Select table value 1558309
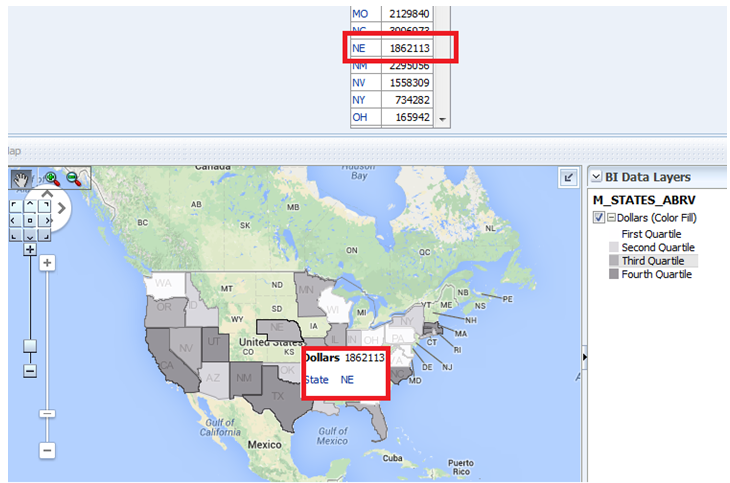The width and height of the screenshot is (730, 483). click(x=409, y=83)
